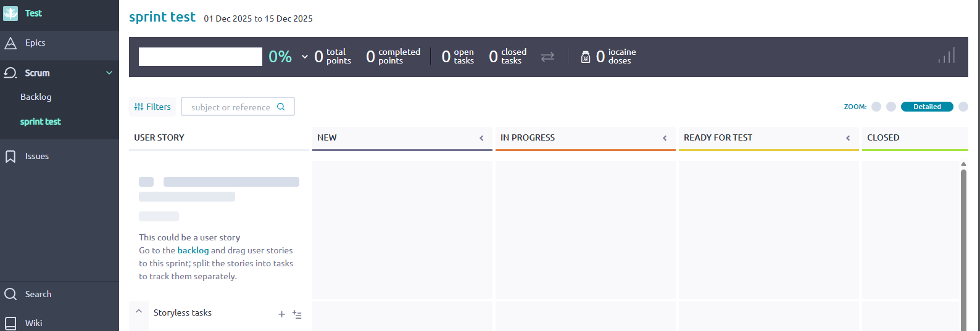Image resolution: width=980 pixels, height=331 pixels.
Task: Click the subject or reference search field
Action: pos(238,107)
